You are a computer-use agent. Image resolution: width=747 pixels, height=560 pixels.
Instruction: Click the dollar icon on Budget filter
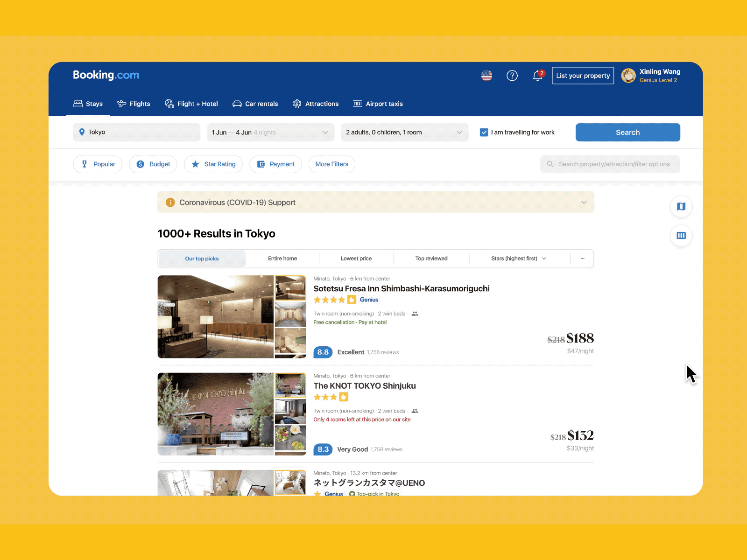point(140,164)
